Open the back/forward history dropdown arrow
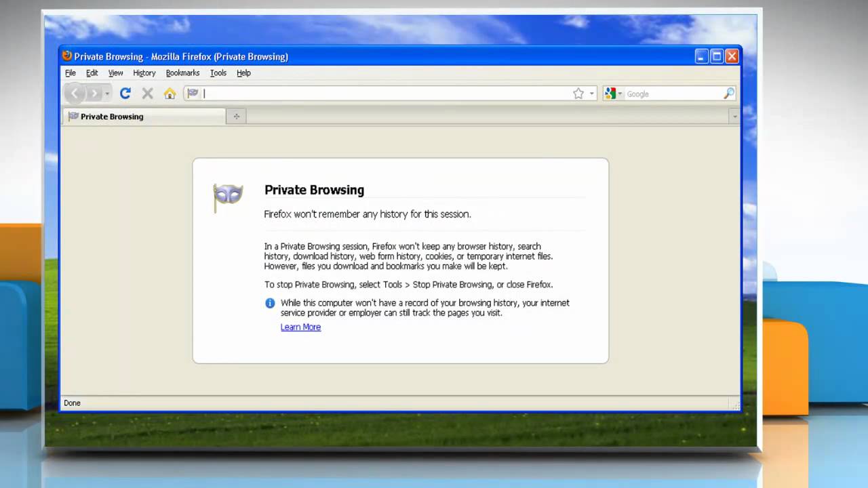 [107, 94]
